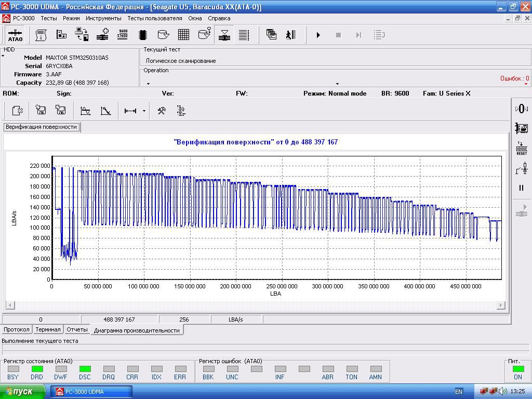
Task: Click the running man exit icon
Action: 290,35
